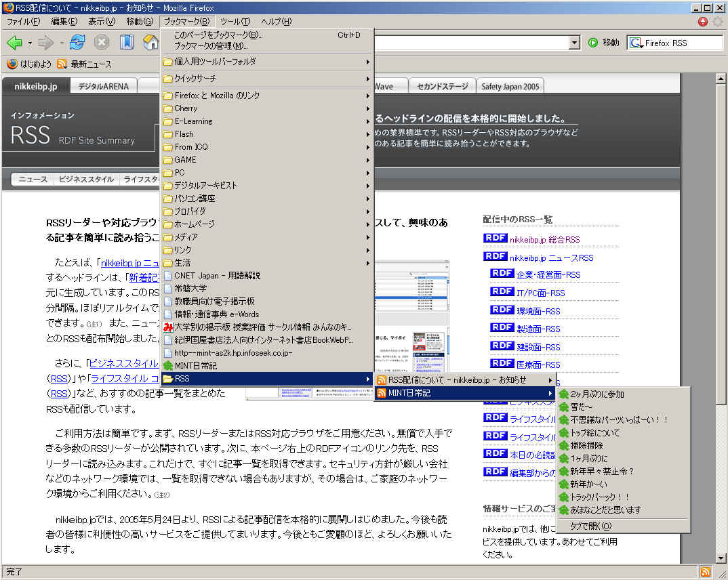Image resolution: width=728 pixels, height=580 pixels.
Task: Open the 表示(V) menu
Action: (x=102, y=22)
